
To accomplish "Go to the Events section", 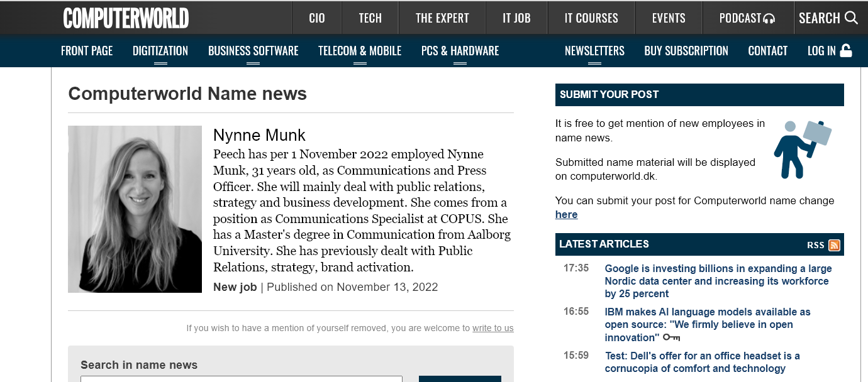I will point(669,18).
